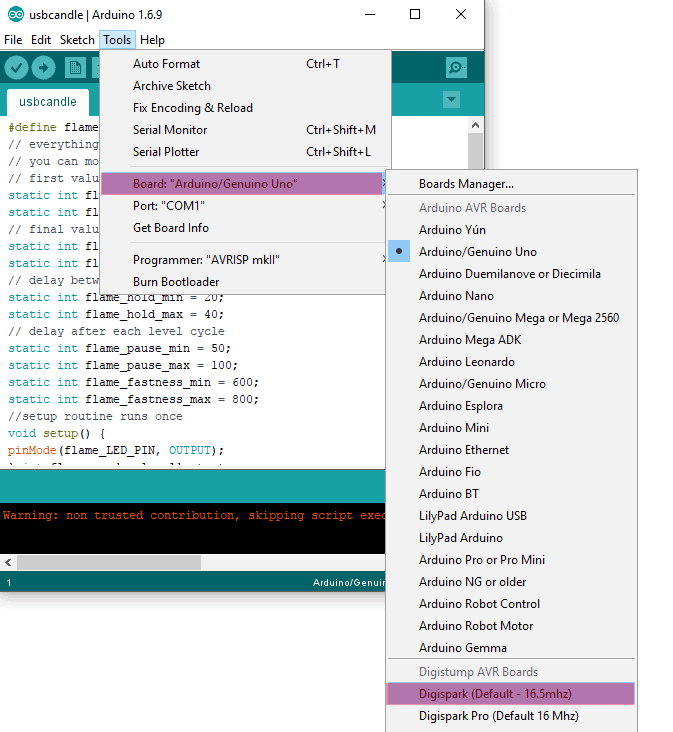
Task: Expand the Board: "Arduino/Genuino Uno" submenu
Action: [x=243, y=183]
